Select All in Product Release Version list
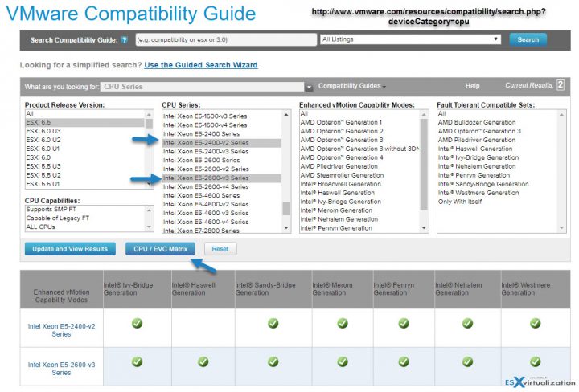 pyautogui.click(x=84, y=113)
